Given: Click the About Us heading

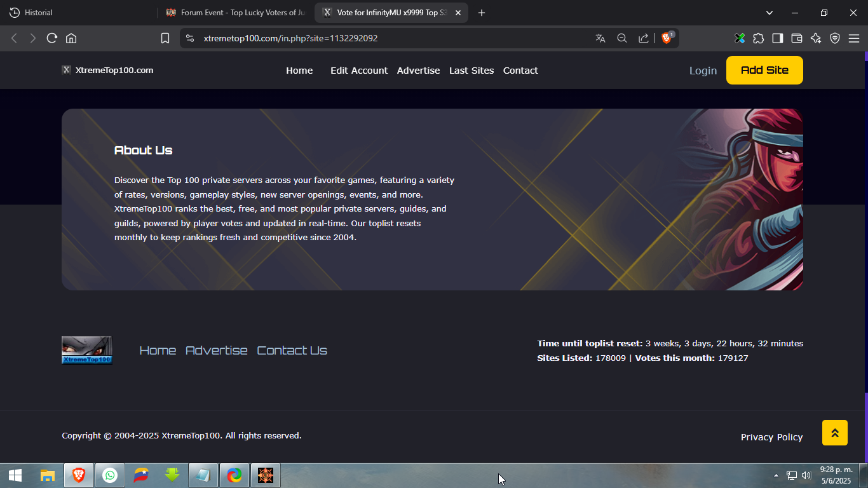Looking at the screenshot, I should 143,151.
